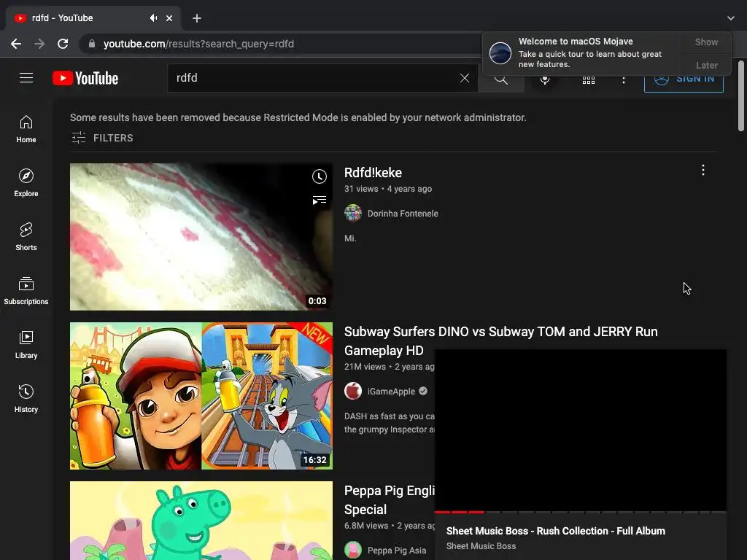This screenshot has height=560, width=747.
Task: Open a new browser tab
Action: [197, 18]
